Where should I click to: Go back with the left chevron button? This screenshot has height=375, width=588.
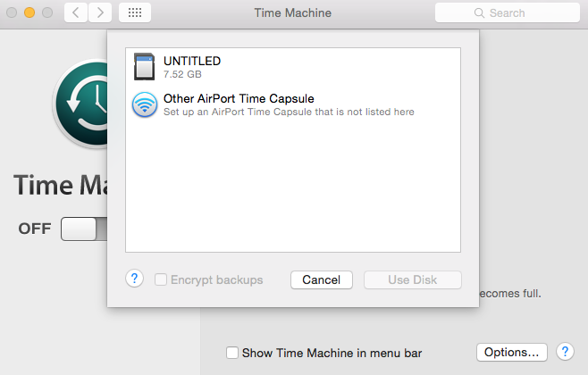coord(76,12)
